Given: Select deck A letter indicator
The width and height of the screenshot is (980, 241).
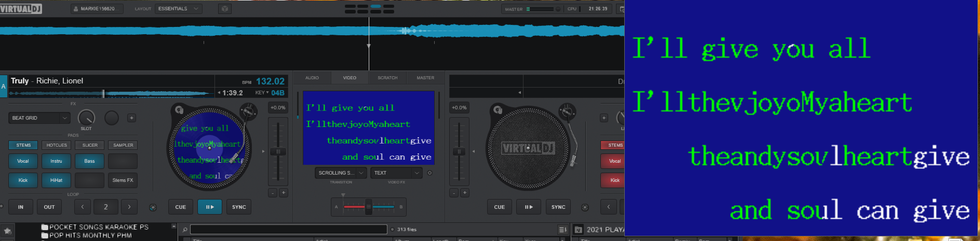Looking at the screenshot, I should pyautogui.click(x=4, y=87).
